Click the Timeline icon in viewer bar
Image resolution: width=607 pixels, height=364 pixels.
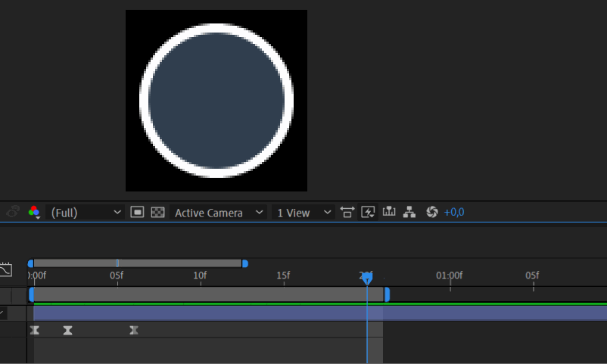click(390, 213)
